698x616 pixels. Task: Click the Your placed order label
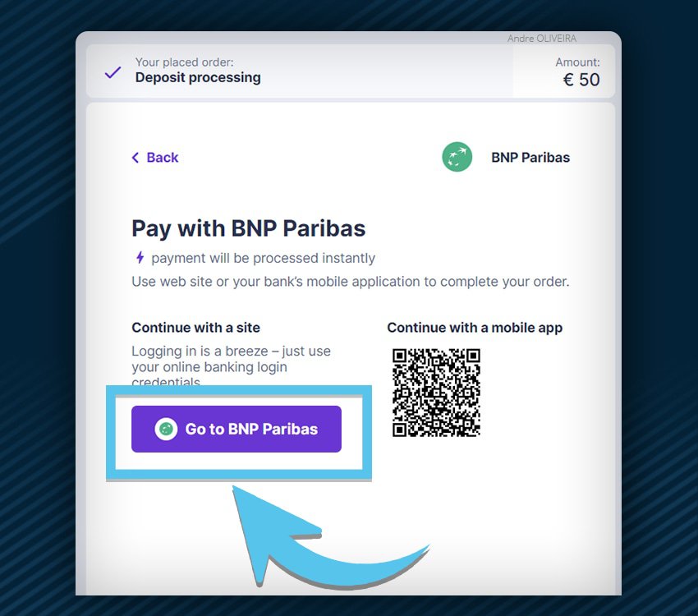pyautogui.click(x=184, y=62)
